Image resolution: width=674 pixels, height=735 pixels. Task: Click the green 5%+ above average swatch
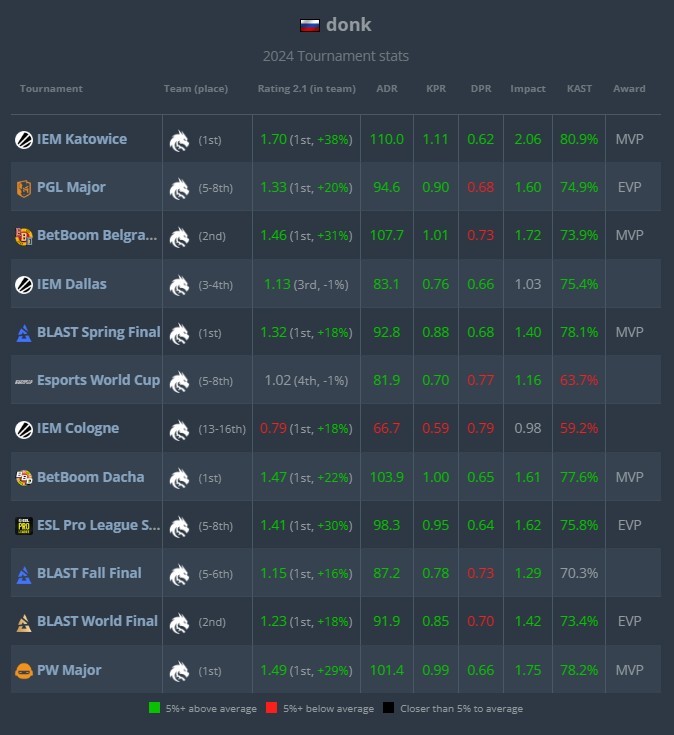coord(154,708)
